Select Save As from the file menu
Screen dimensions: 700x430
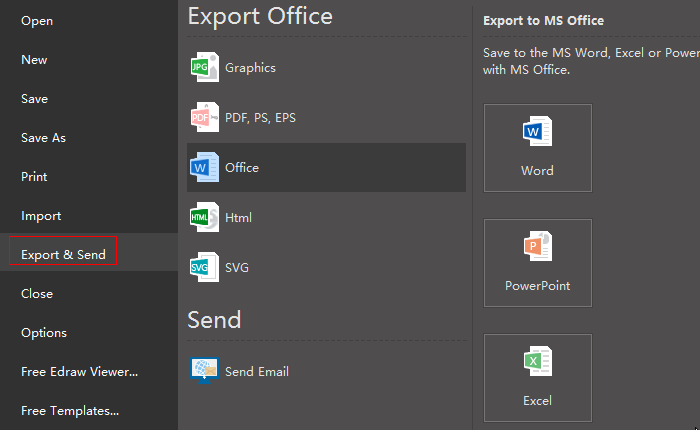pyautogui.click(x=43, y=138)
